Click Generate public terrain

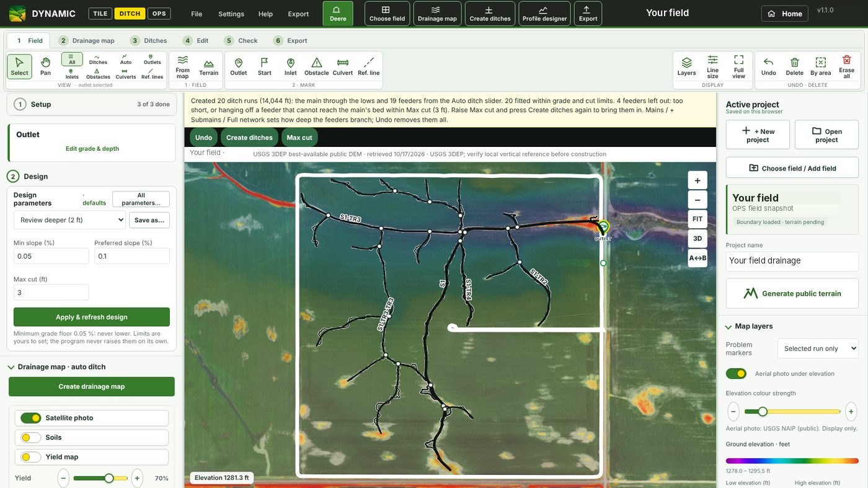[x=792, y=293]
